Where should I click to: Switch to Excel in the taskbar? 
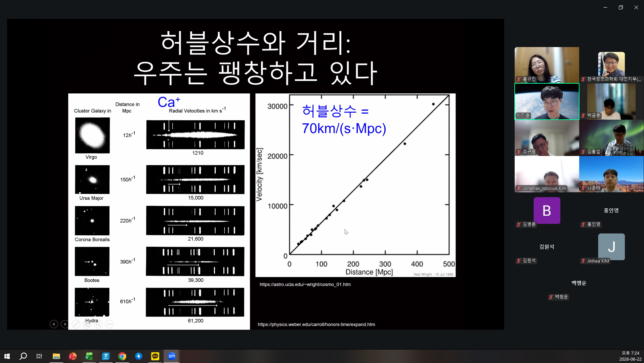(89, 356)
